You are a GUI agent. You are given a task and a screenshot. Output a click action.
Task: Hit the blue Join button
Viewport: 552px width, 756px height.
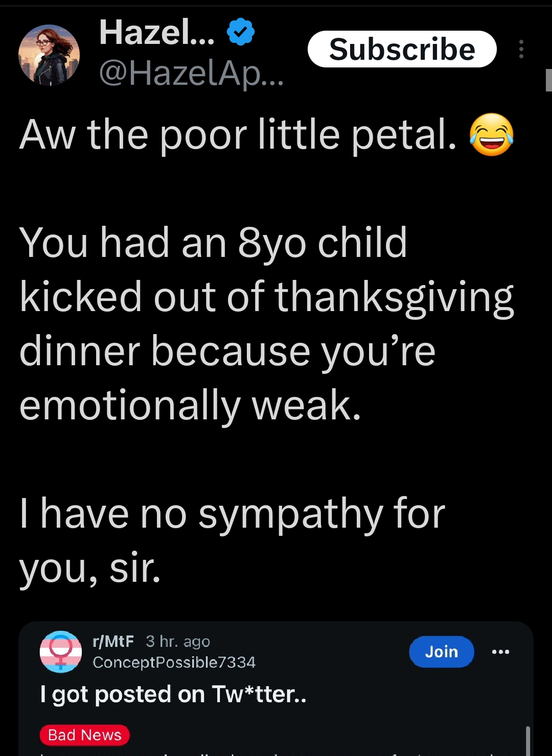point(442,651)
